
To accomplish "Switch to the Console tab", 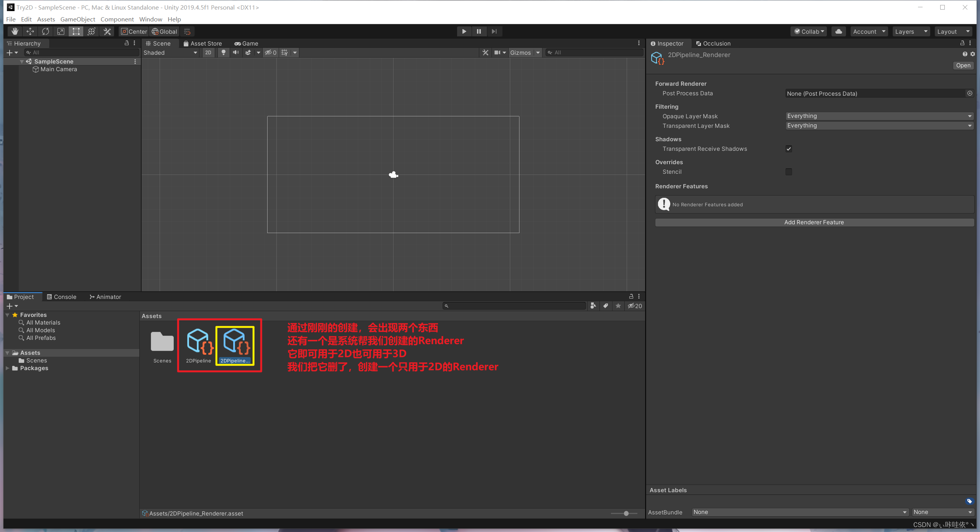I will (62, 297).
